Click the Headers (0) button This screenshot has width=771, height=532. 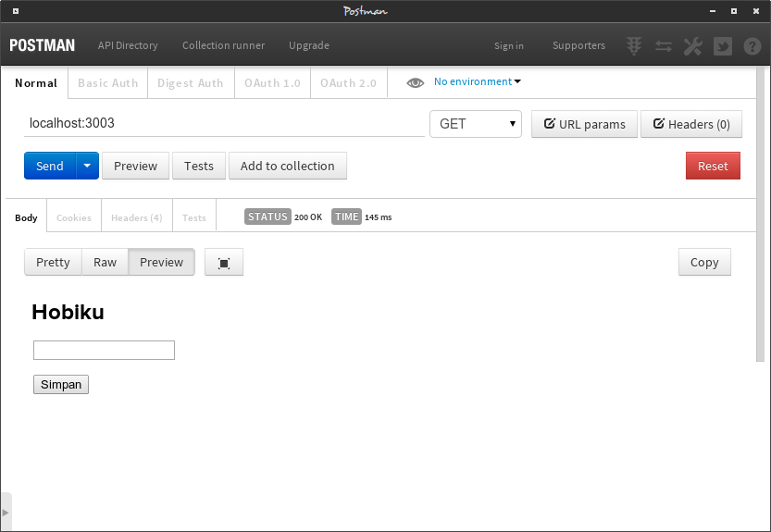(x=690, y=124)
